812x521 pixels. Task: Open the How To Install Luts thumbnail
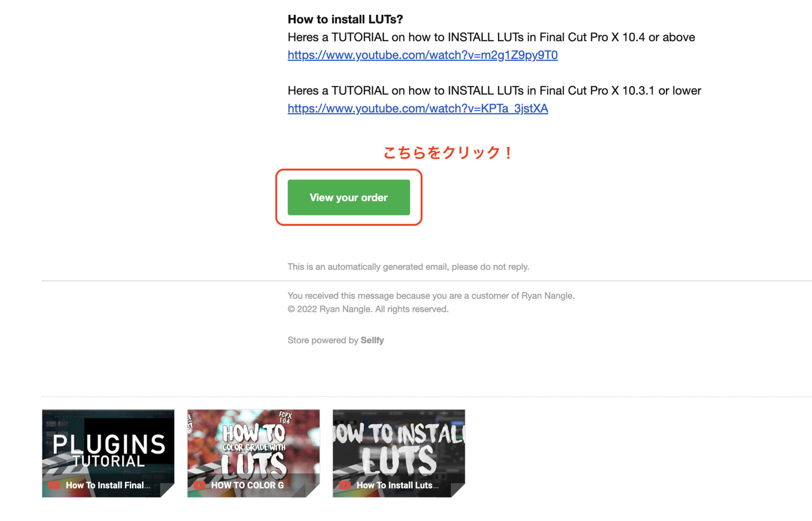coord(399,453)
